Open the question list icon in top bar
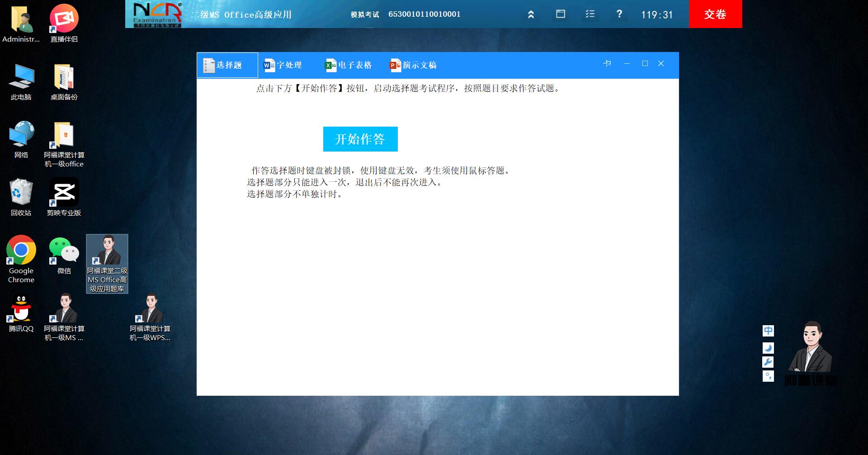This screenshot has width=868, height=455. [x=590, y=14]
